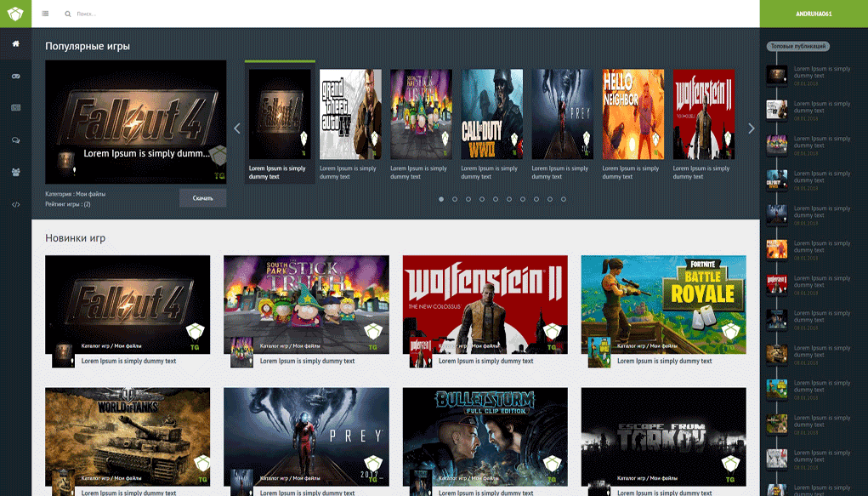Select the third carousel pagination dot
Viewport: 868px width, 496px height.
point(468,199)
